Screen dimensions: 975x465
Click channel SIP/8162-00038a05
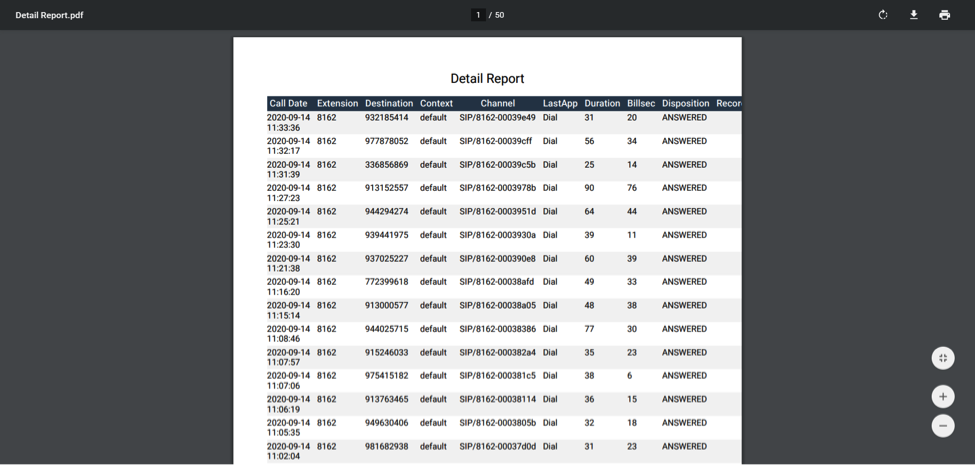(497, 305)
